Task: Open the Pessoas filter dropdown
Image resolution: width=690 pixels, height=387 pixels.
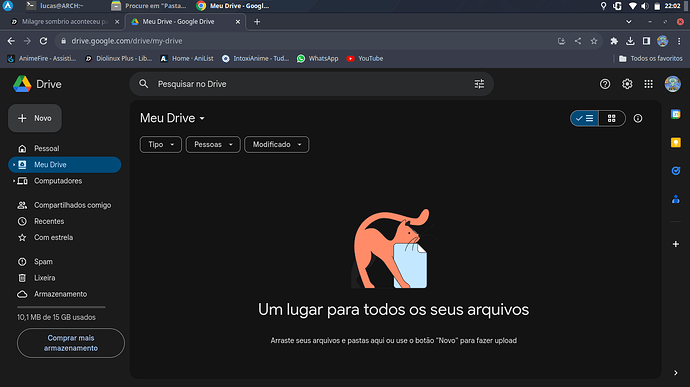Action: tap(213, 144)
